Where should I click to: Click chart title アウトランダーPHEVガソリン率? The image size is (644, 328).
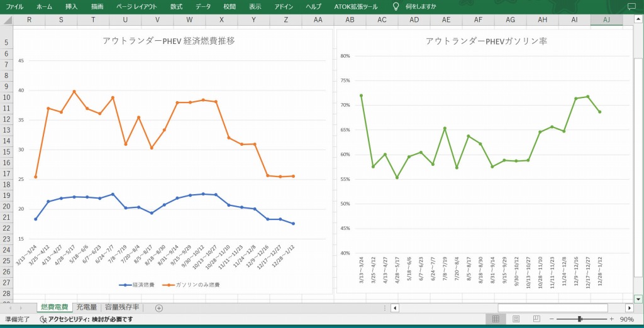pyautogui.click(x=486, y=41)
